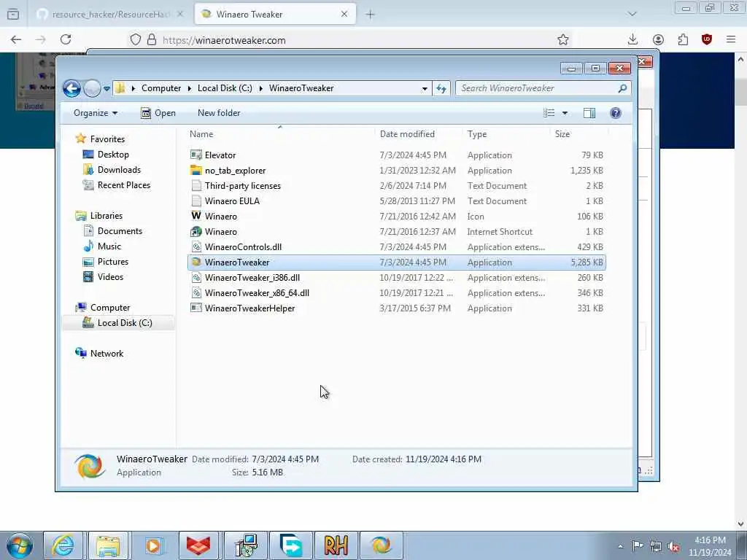
Task: Open the More view options dropdown arrow
Action: 565,113
